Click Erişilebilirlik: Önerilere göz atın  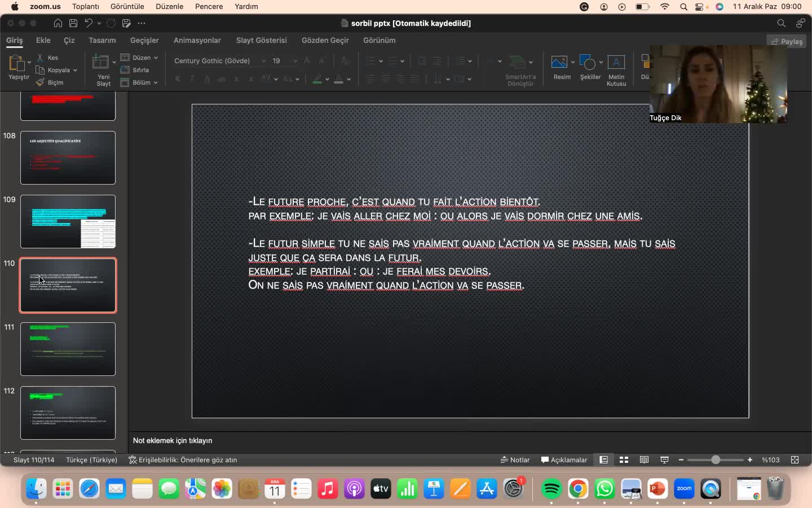click(x=183, y=460)
